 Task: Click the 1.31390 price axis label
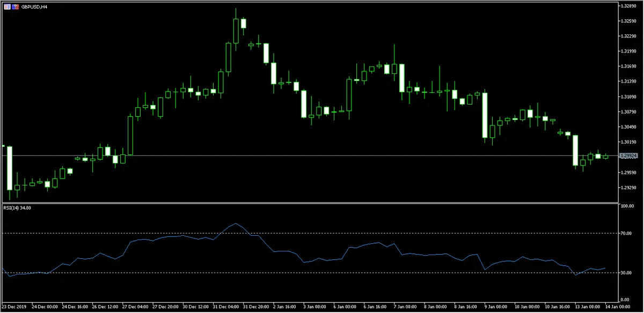click(630, 81)
